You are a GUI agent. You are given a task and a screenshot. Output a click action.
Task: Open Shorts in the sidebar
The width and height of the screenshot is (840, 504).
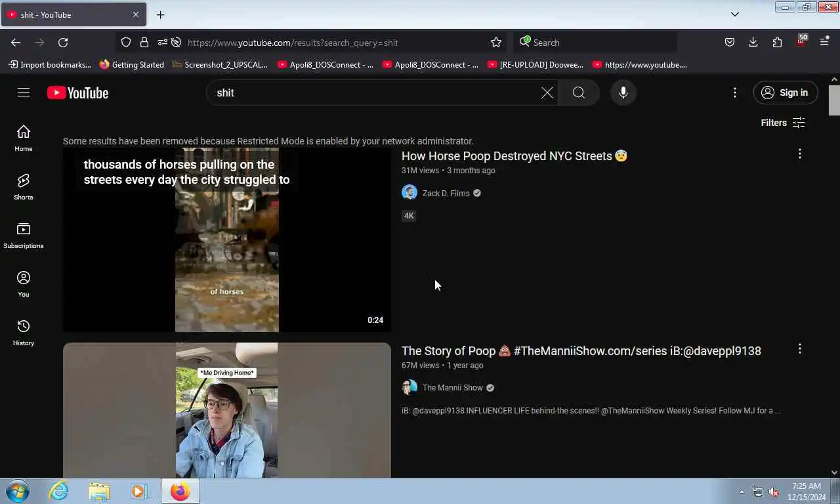[x=24, y=187]
